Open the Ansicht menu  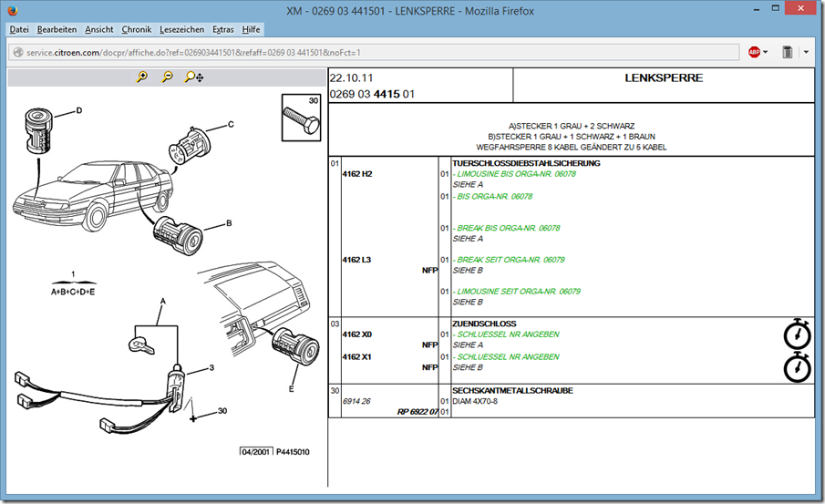tap(99, 29)
